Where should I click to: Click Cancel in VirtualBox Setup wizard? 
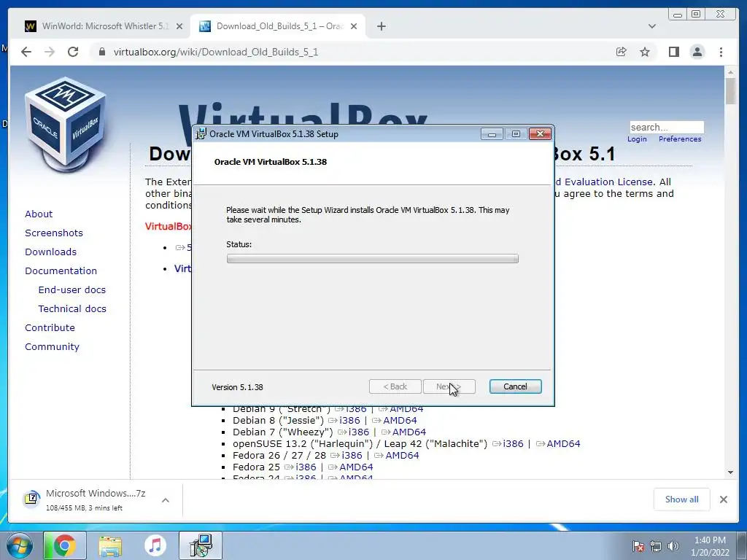(516, 386)
